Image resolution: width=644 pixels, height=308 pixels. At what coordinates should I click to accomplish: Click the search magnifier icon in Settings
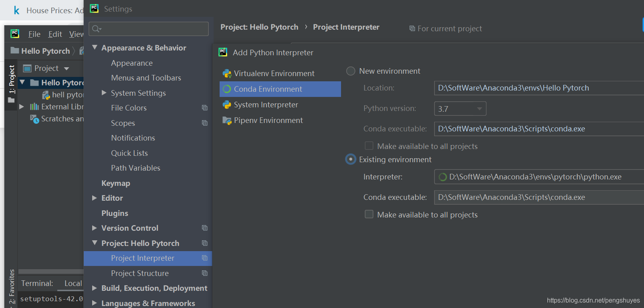pos(97,29)
